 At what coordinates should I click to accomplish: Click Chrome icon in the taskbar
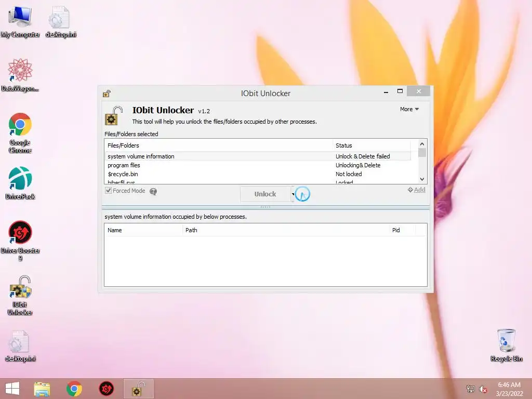74,389
